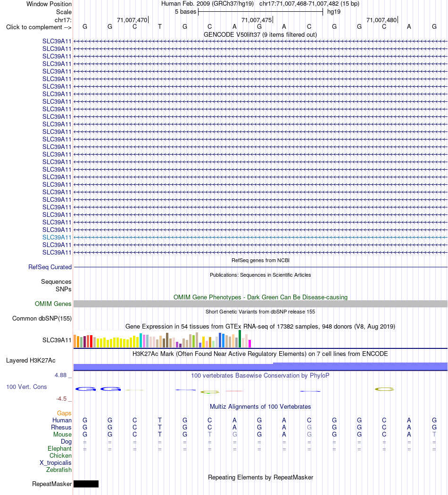Open 'Short Genetic Variants from dbSNP release 155'

click(260, 312)
